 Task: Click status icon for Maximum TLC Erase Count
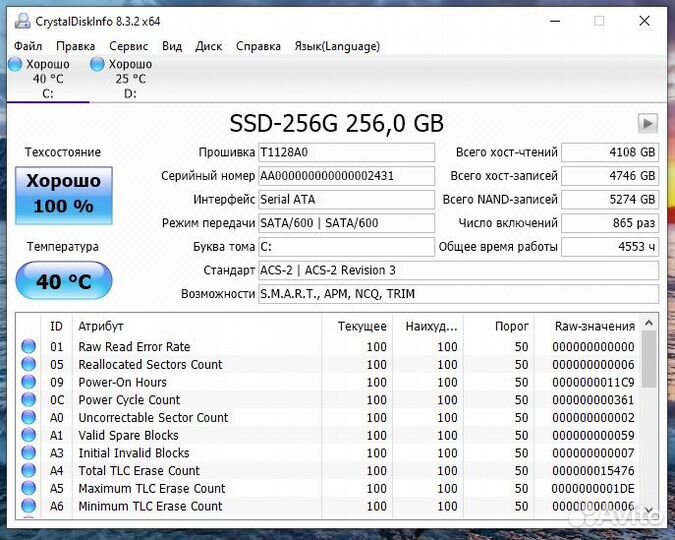pyautogui.click(x=28, y=488)
